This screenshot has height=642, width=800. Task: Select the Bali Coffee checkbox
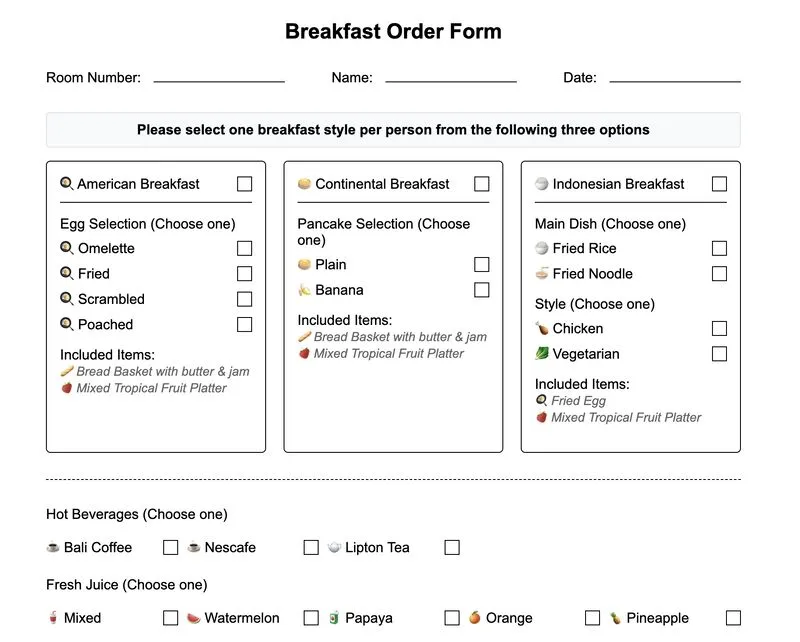170,548
